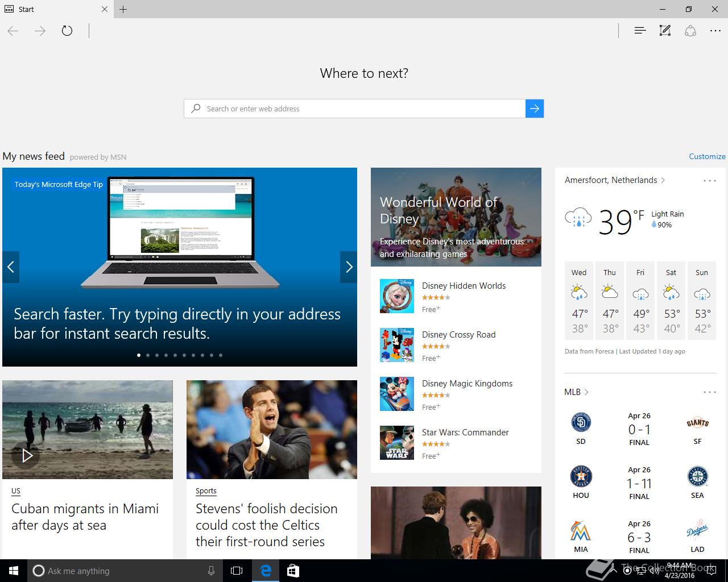Click Disney Hidden Worlds title text
The width and height of the screenshot is (728, 582).
click(x=464, y=286)
